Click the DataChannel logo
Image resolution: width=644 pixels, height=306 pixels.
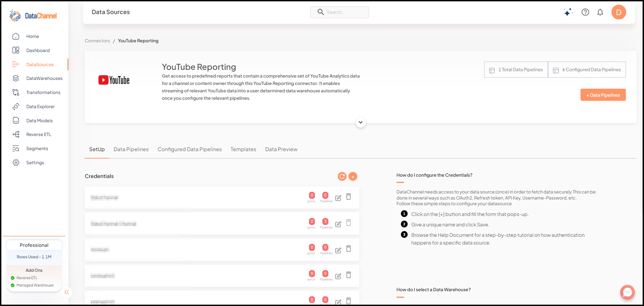click(x=33, y=15)
